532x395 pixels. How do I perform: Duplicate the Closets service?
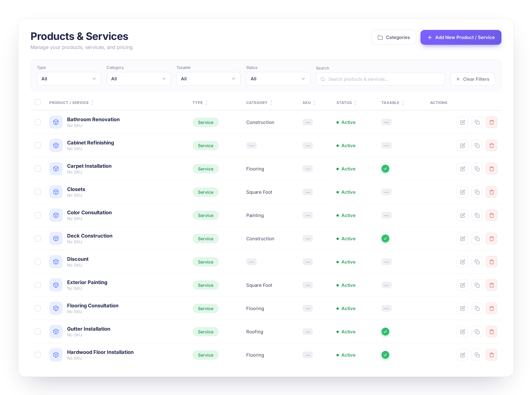pos(477,192)
